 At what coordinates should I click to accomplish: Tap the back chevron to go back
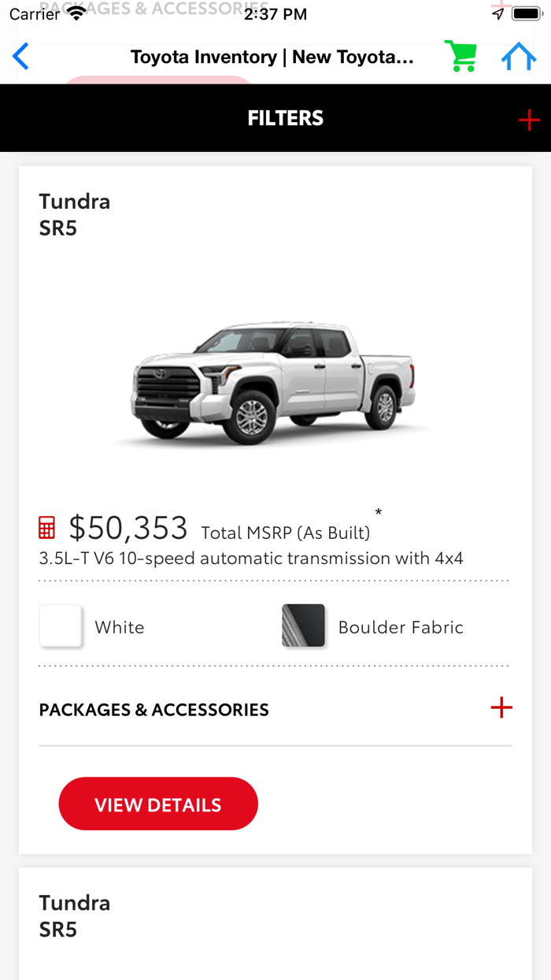(20, 56)
